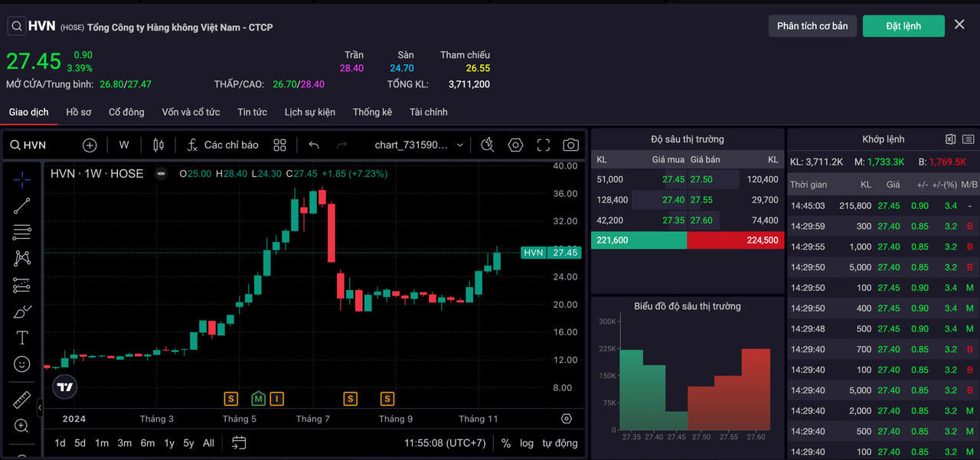Toggle percent scale on the price axis
The image size is (980, 460).
pyautogui.click(x=506, y=442)
